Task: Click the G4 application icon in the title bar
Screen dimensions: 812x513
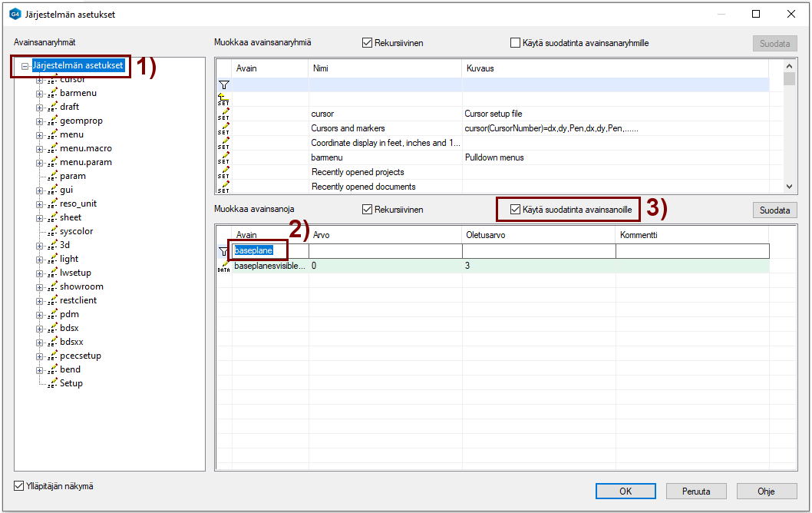Action: [x=14, y=14]
